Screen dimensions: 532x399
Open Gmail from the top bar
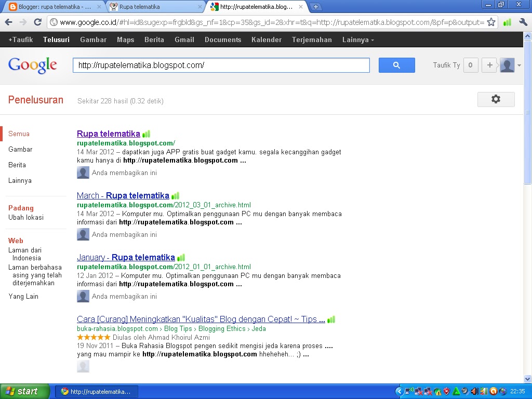(x=184, y=39)
